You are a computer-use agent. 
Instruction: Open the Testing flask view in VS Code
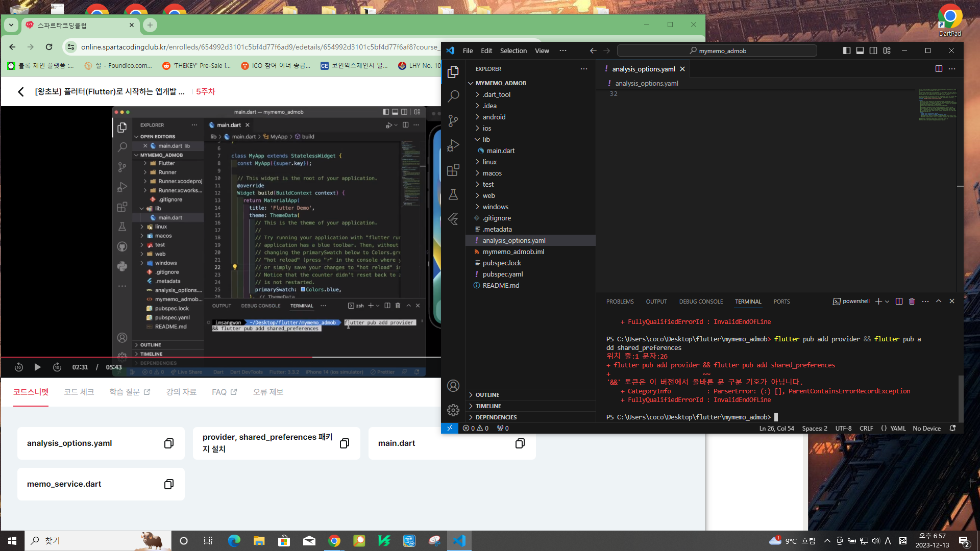(x=453, y=194)
